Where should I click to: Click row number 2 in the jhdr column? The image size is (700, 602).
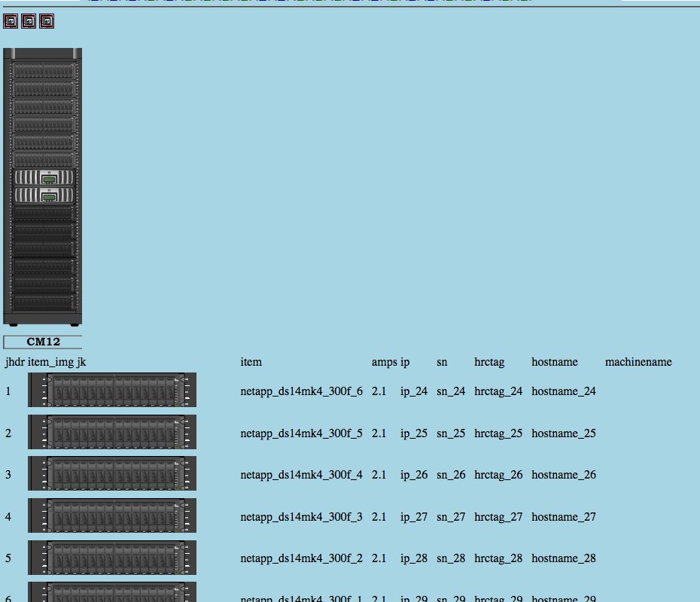pos(8,433)
